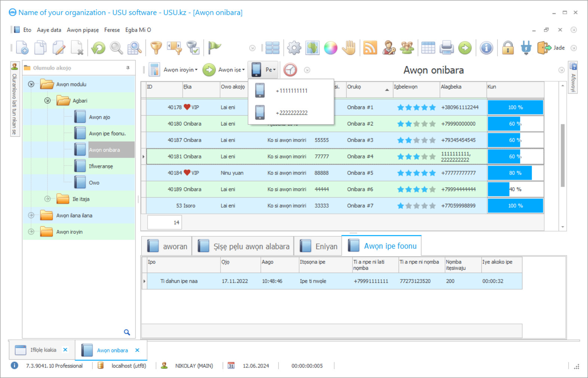Viewport: 588px width, 378px height.
Task: Open the Aaye data menu
Action: click(49, 30)
